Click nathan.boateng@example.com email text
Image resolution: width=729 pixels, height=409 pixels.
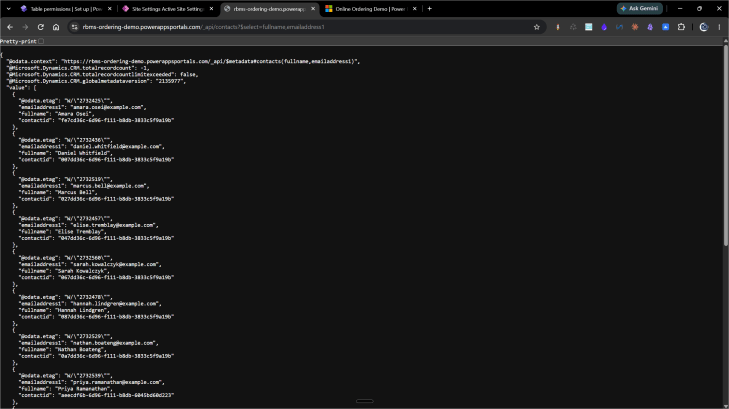coord(113,343)
